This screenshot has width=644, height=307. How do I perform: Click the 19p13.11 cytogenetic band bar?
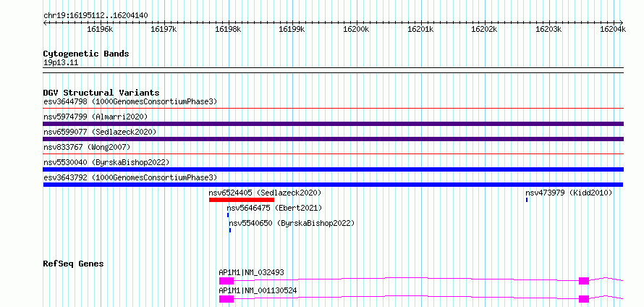[x=333, y=70]
